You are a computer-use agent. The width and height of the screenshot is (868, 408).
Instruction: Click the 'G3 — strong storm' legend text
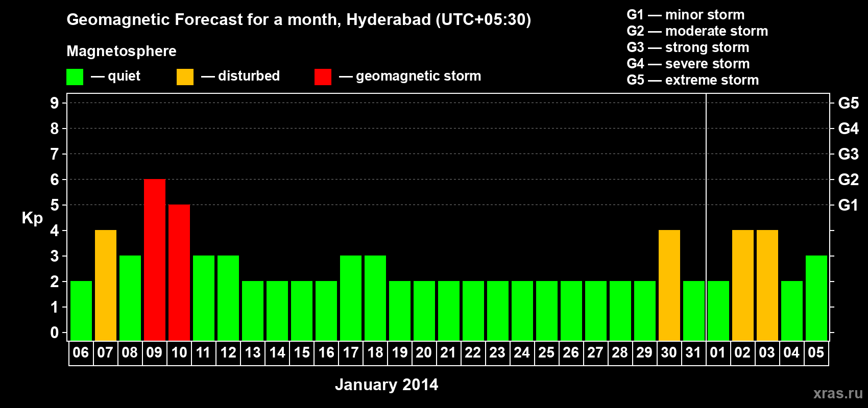[688, 47]
